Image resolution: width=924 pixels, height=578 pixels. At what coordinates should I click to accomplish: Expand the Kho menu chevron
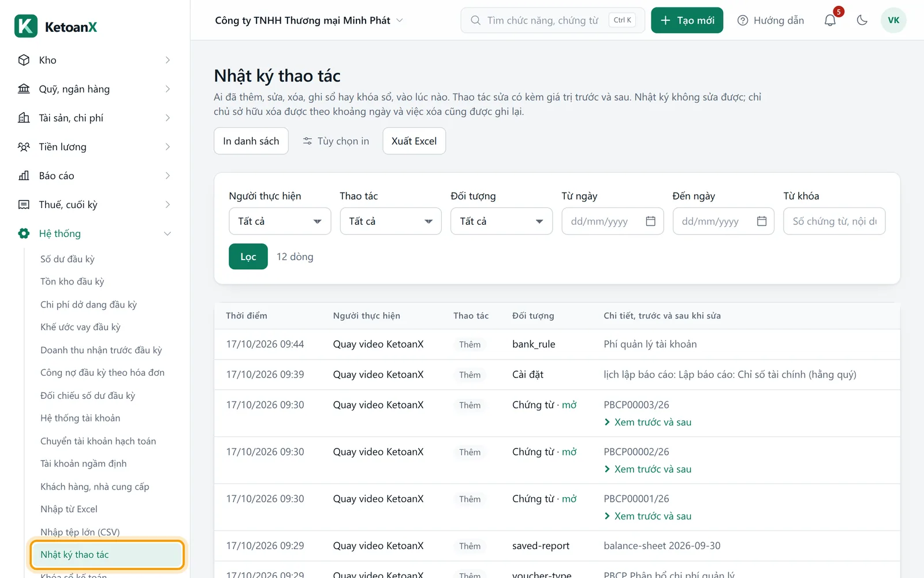[x=167, y=60]
